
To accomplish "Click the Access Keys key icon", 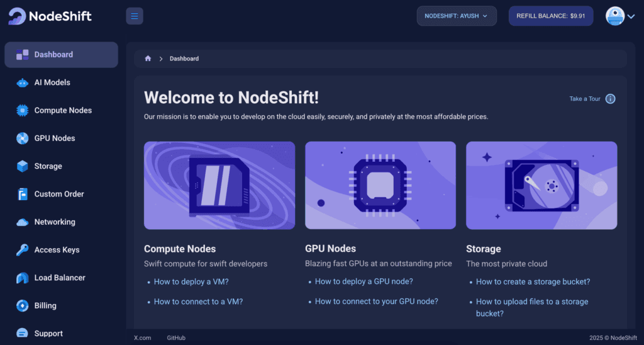I will (x=23, y=250).
